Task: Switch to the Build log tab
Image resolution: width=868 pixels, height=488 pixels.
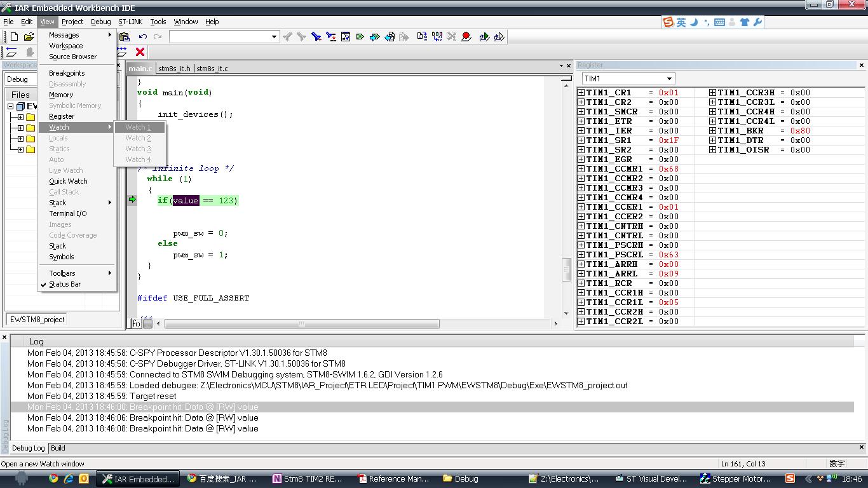Action: 58,448
